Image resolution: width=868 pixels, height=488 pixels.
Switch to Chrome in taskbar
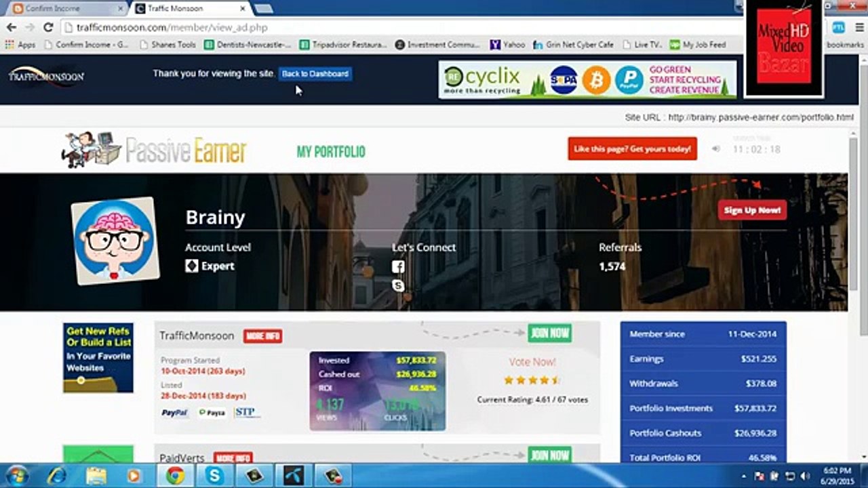(x=176, y=475)
